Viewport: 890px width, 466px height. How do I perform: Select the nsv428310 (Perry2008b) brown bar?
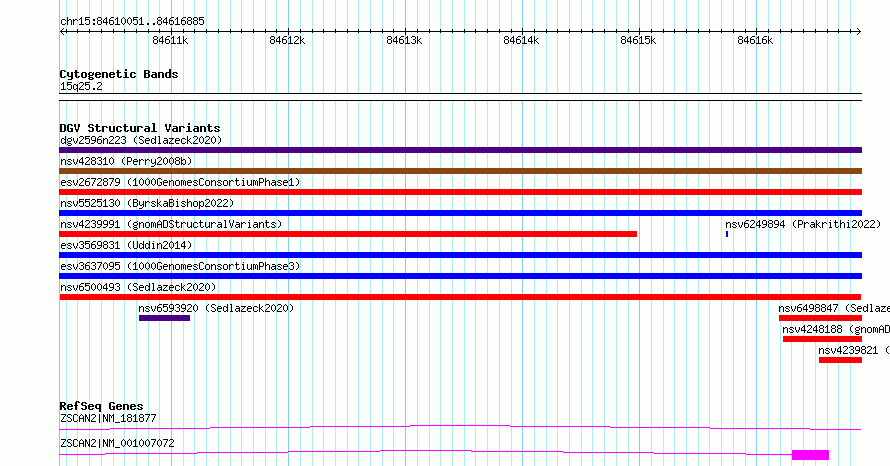[x=460, y=171]
